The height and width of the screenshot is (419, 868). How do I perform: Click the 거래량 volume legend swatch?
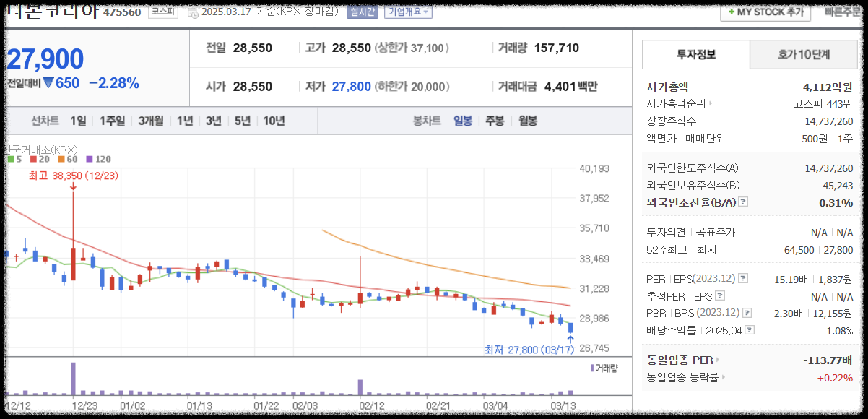pos(591,368)
